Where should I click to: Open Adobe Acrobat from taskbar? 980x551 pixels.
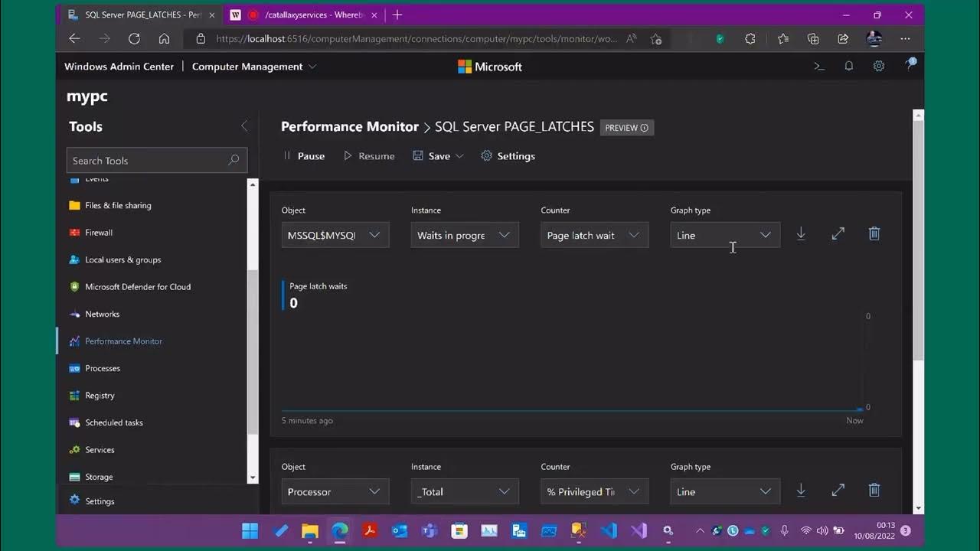[x=369, y=530]
